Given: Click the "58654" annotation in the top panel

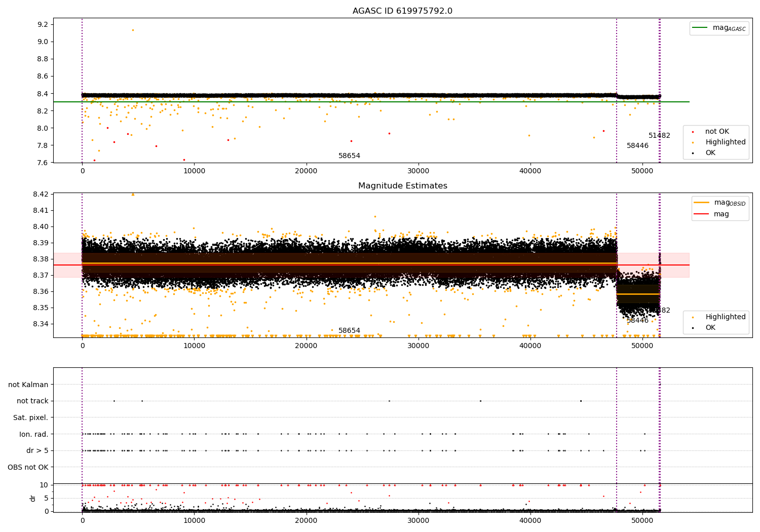Looking at the screenshot, I should [x=349, y=156].
